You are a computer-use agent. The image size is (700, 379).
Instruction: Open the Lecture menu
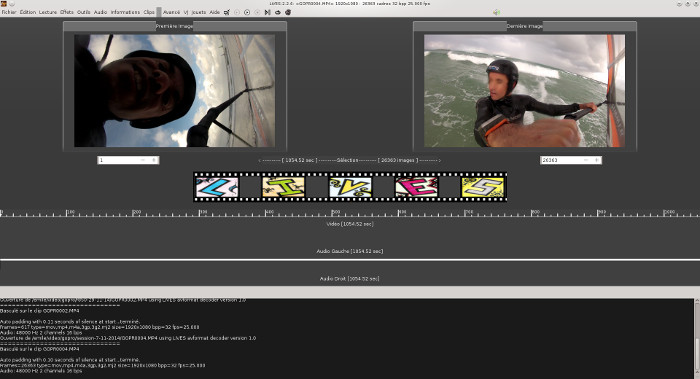[48, 12]
